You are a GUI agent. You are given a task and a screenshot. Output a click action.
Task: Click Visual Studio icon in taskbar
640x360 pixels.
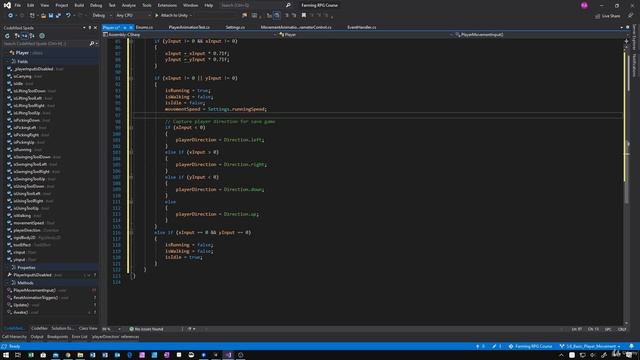tap(229, 355)
